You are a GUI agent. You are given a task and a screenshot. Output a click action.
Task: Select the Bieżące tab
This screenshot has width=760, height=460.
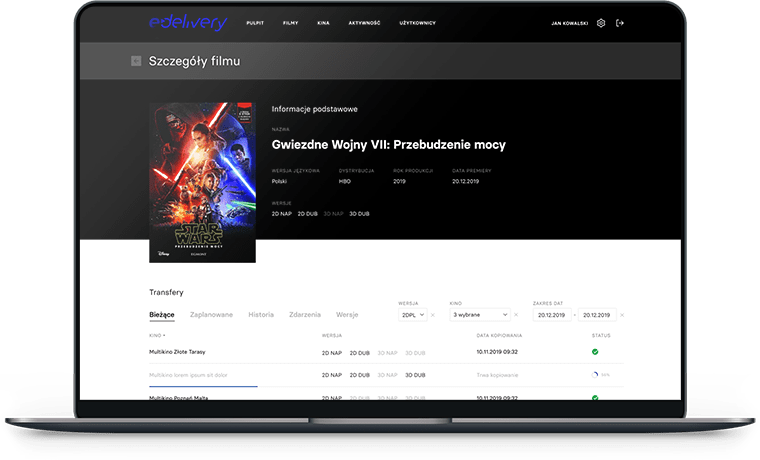point(162,315)
